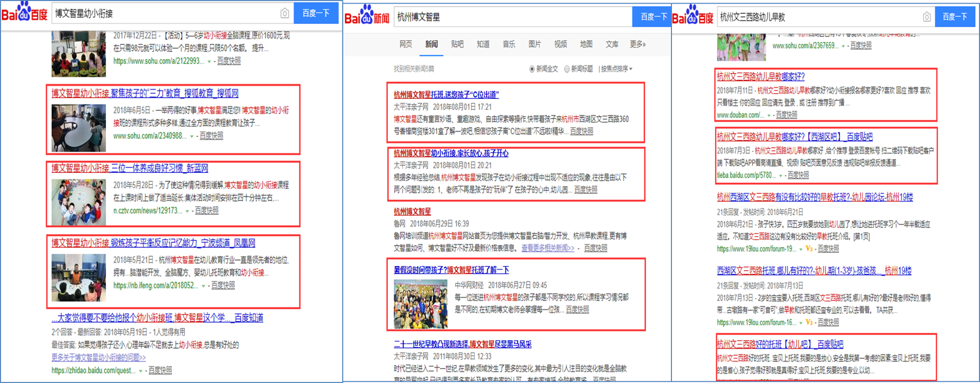The image size is (980, 383).
Task: Open 西湖区吧 百度贴吧 result
Action: pyautogui.click(x=794, y=137)
